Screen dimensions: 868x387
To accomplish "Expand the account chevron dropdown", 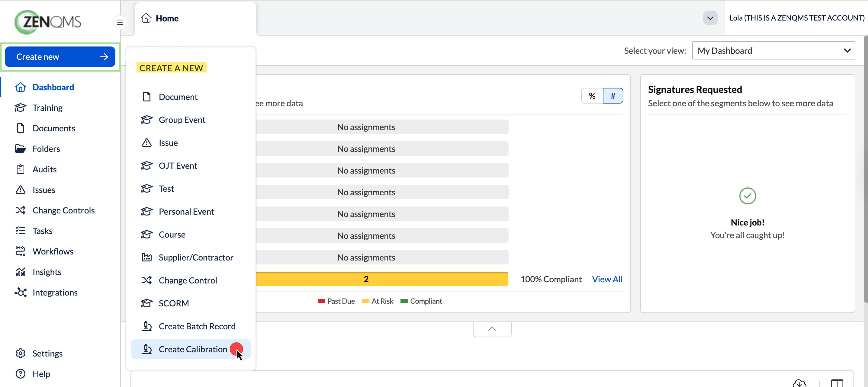I will coord(710,18).
